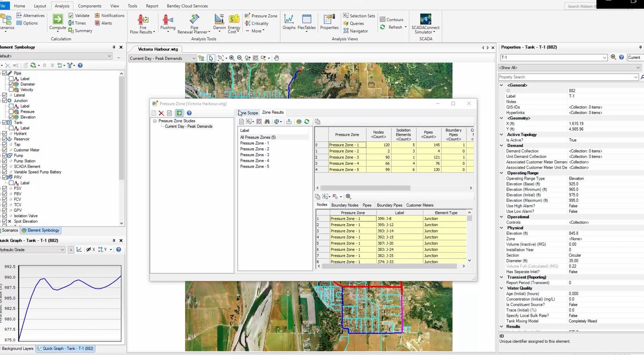Viewport: 644px width, 355px height.
Task: Collapse the Water Quality section in Properties
Action: (501, 288)
